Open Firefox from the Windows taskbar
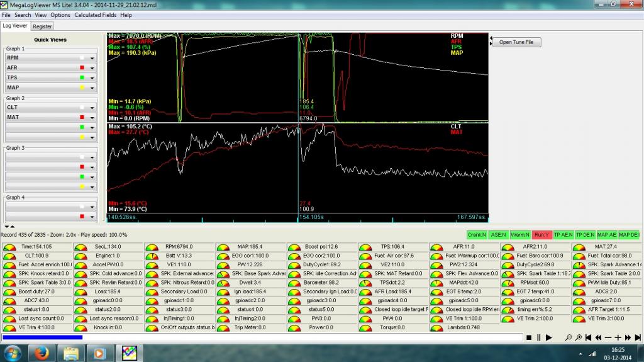Image resolution: width=644 pixels, height=362 pixels. 43,351
